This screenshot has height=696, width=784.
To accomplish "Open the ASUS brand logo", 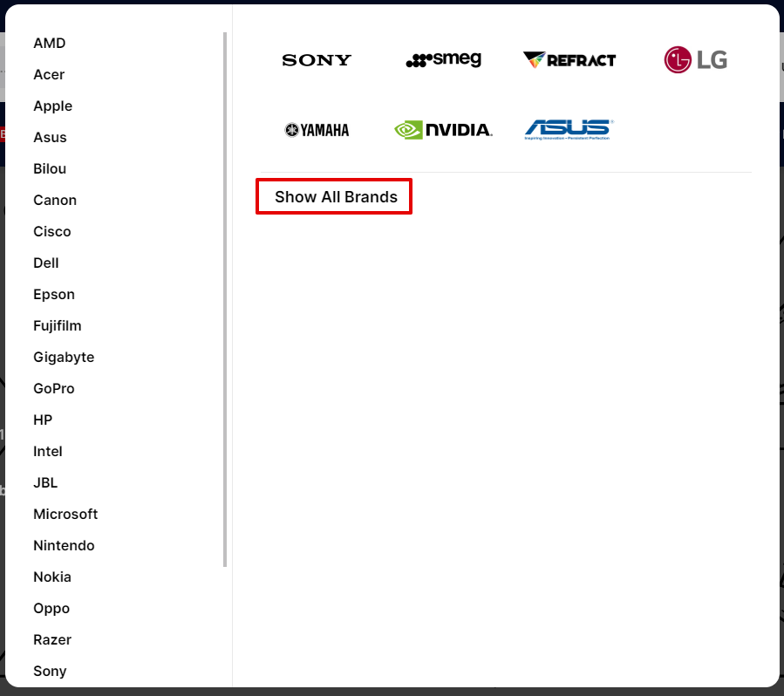I will [x=569, y=129].
